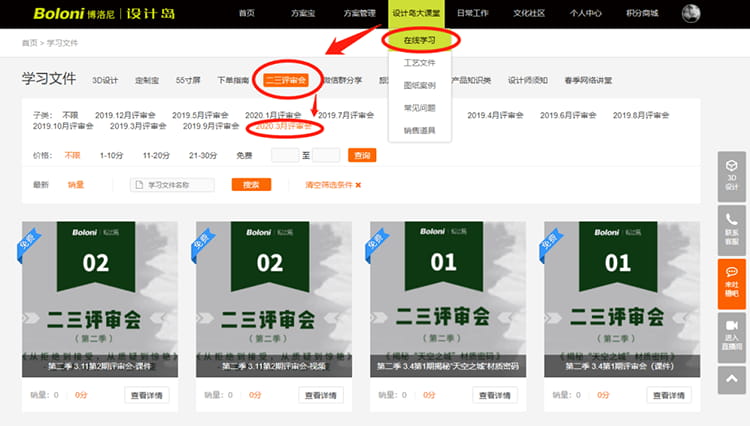Filter by 2020.1月评审会 subcategory
This screenshot has width=750, height=426.
273,115
